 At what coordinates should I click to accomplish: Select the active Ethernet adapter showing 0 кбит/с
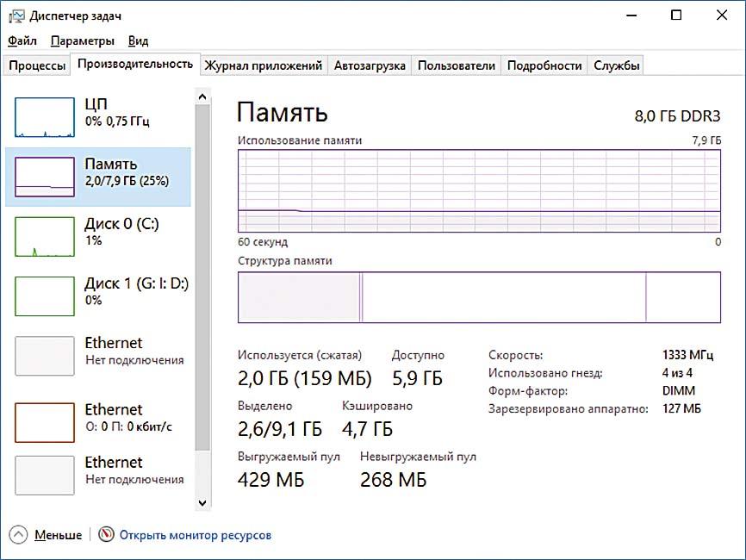45,422
